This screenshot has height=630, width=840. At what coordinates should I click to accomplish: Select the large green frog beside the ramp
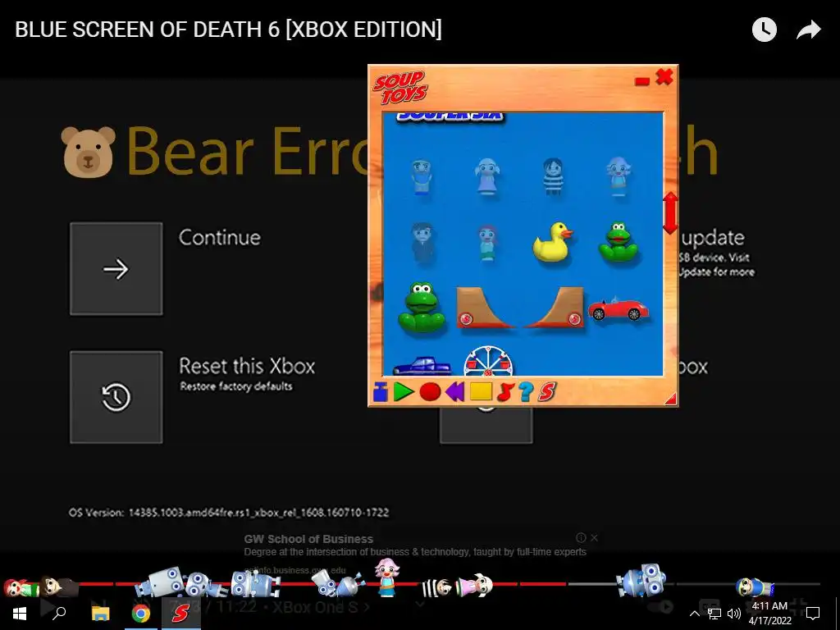pos(422,308)
